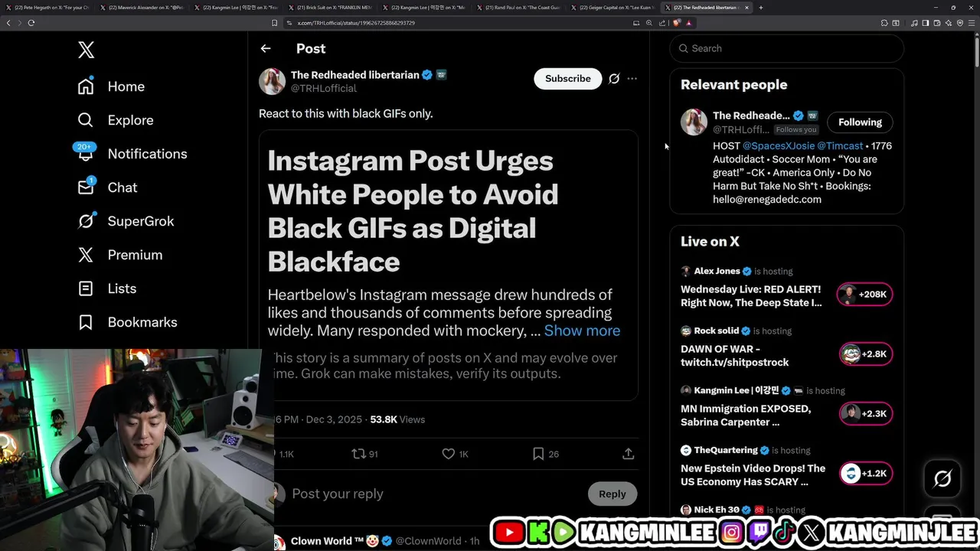The height and width of the screenshot is (551, 980).
Task: Join Alex Jones live with +208K listeners
Action: point(864,295)
